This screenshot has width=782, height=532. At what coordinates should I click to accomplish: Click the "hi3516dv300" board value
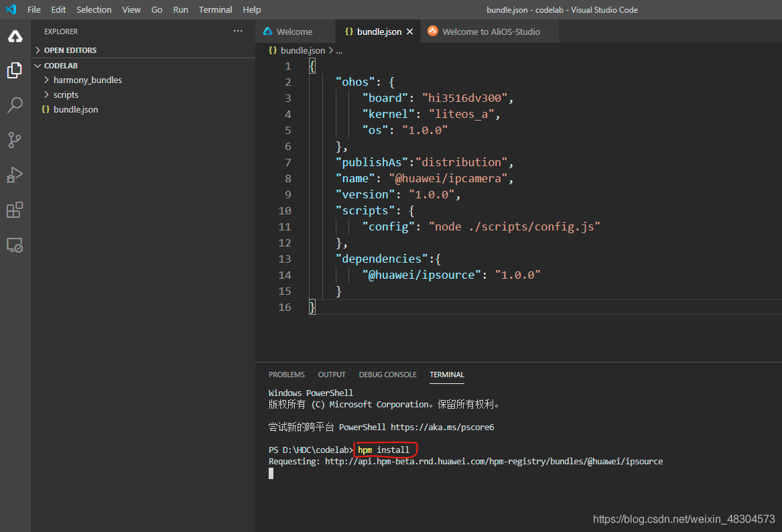pos(465,98)
